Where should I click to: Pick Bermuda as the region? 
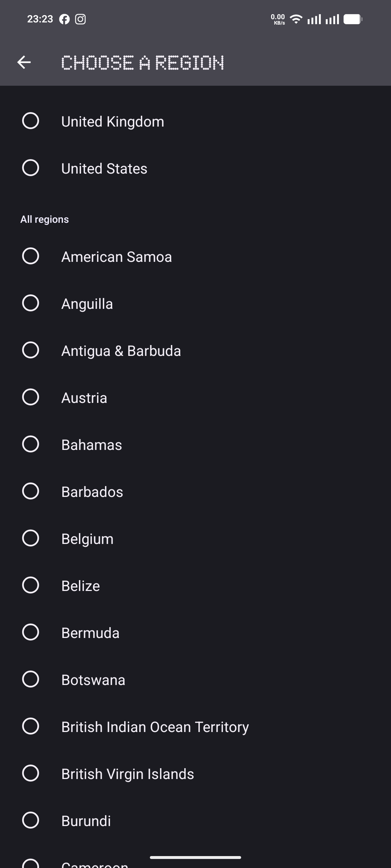[x=30, y=632]
